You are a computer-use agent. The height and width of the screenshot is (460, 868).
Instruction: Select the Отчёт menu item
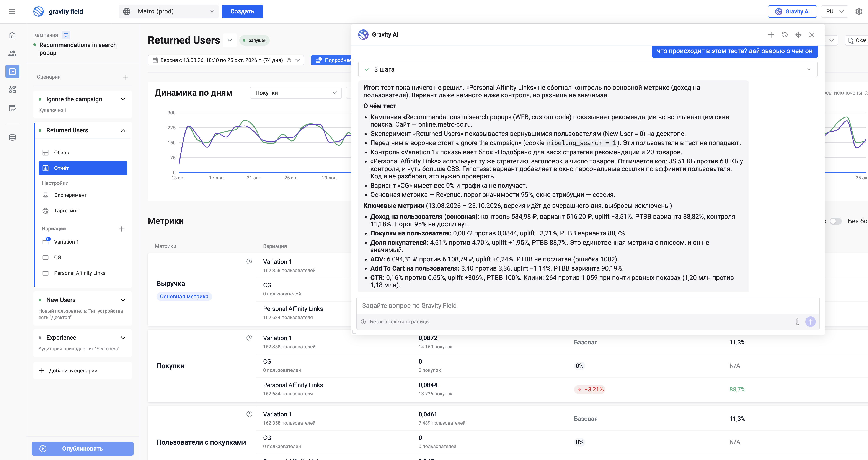coord(83,168)
